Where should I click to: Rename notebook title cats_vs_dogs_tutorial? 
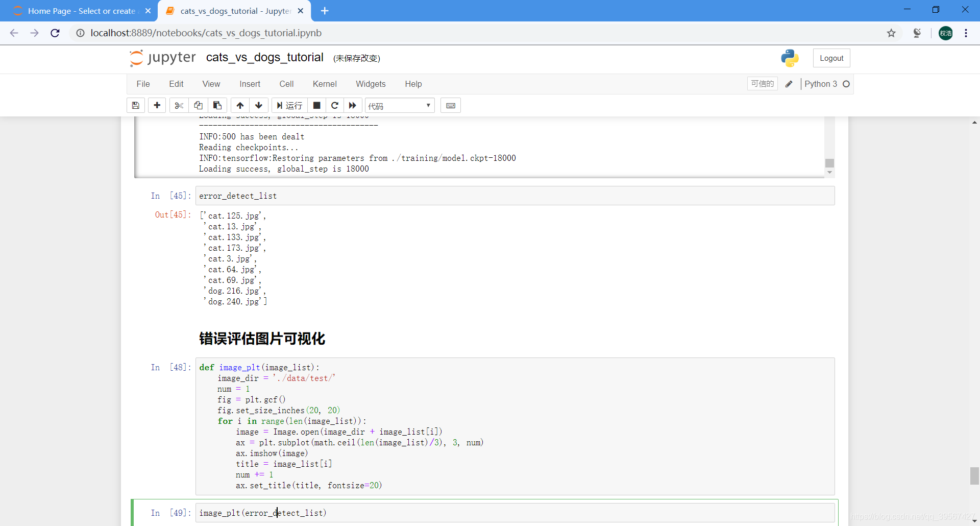point(265,58)
